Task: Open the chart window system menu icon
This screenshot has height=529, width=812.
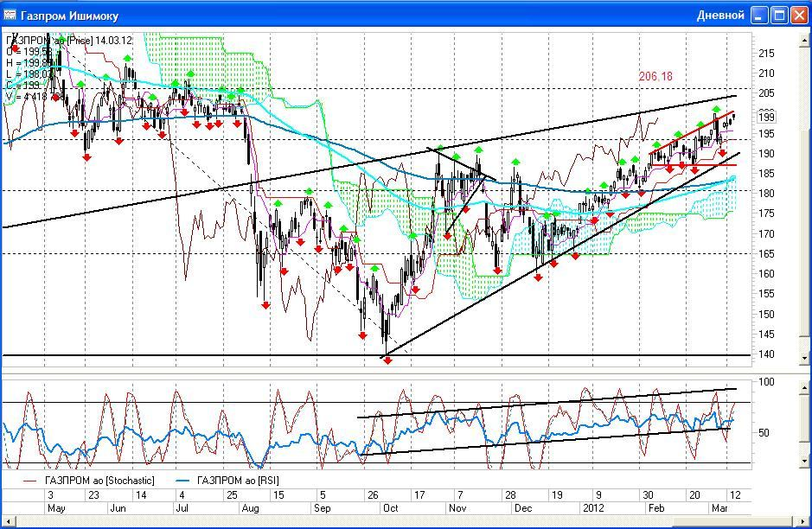Action: 10,15
